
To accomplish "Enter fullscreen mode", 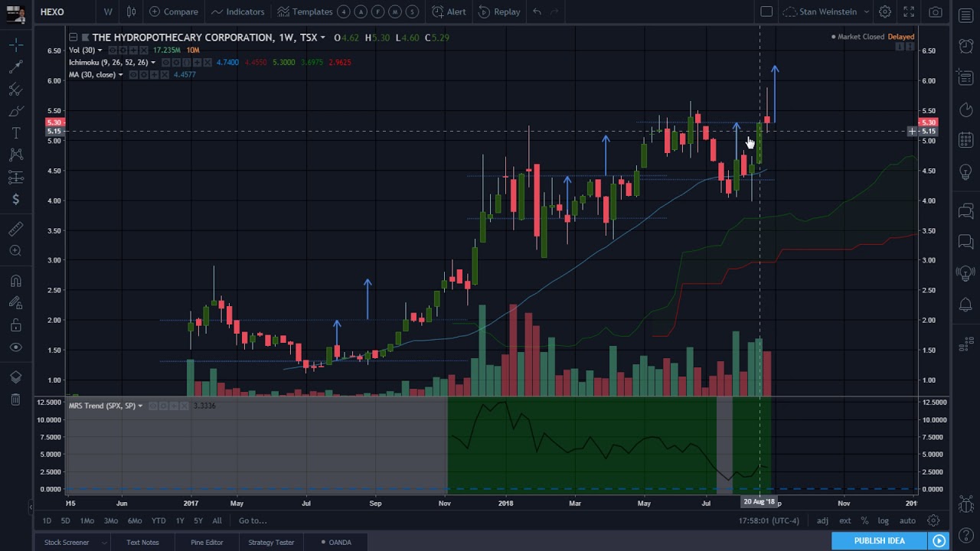I will pos(909,11).
